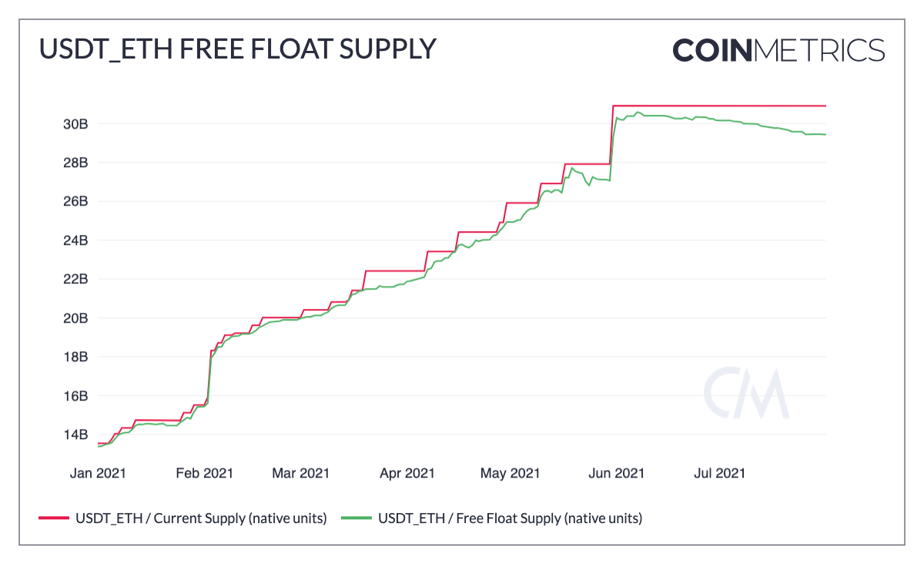Click the 14B y-axis label
This screenshot has width=924, height=564.
pos(75,435)
